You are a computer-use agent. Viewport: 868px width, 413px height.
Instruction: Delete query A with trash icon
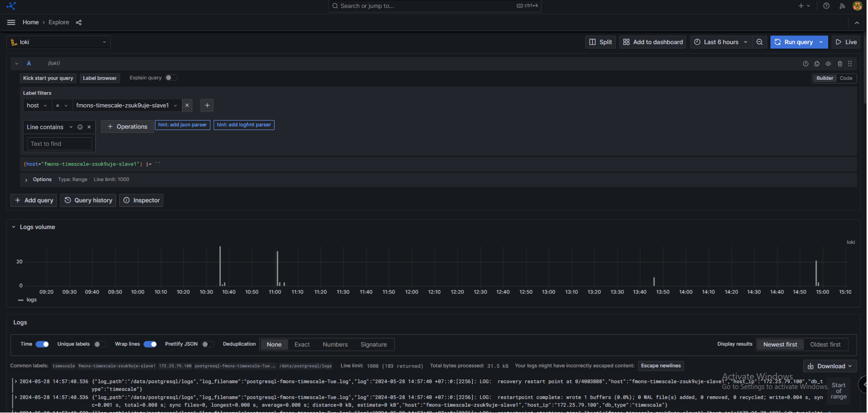pyautogui.click(x=841, y=63)
